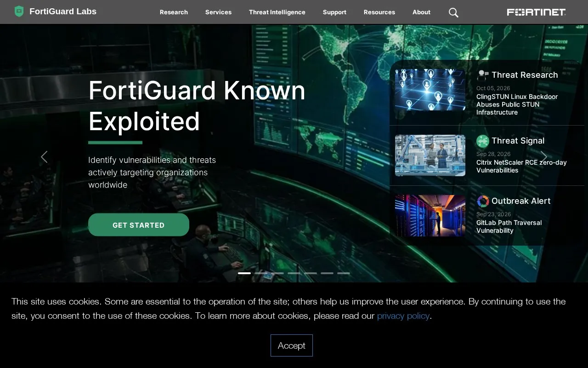Image resolution: width=588 pixels, height=368 pixels.
Task: Click the Sep 28, 2026 date text
Action: click(493, 154)
